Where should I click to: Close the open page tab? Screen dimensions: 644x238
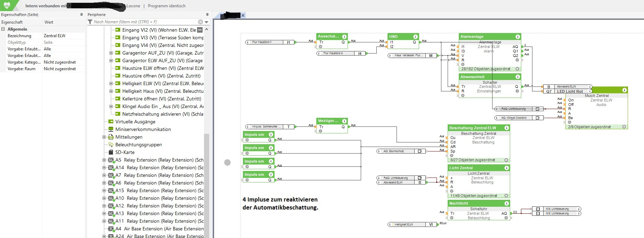tap(243, 15)
